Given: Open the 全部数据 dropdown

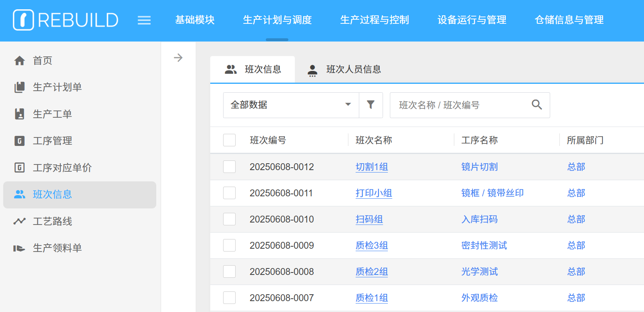Looking at the screenshot, I should pos(291,105).
